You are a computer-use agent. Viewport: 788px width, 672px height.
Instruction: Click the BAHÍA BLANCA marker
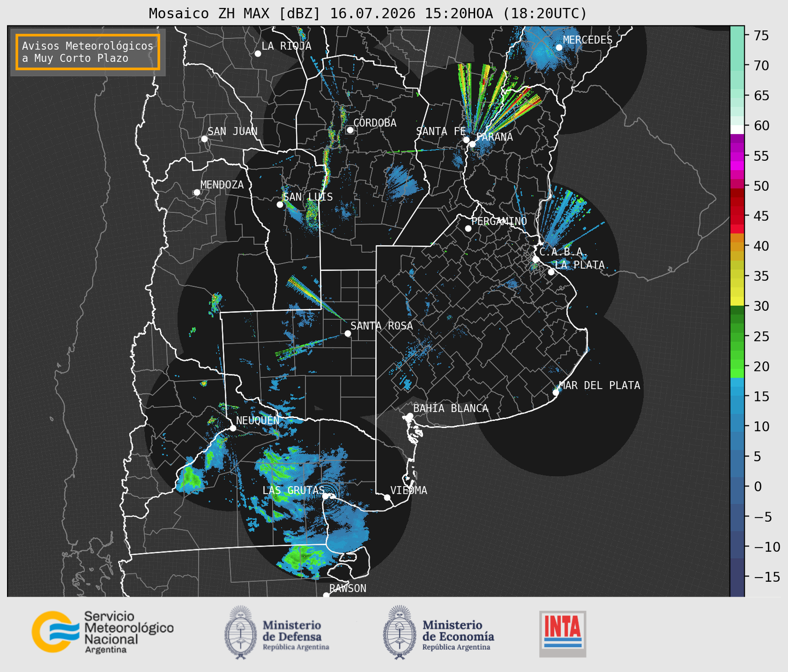click(410, 416)
